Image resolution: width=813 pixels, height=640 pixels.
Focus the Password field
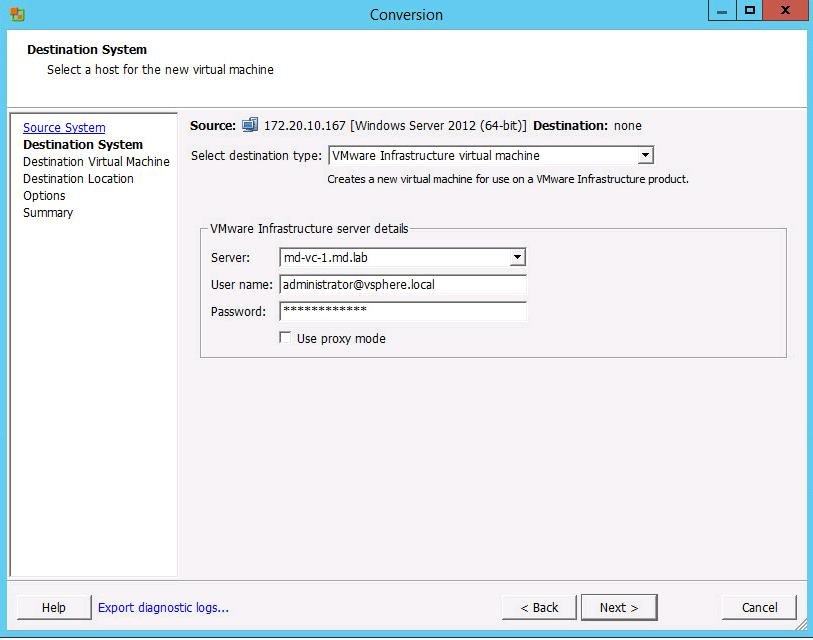403,311
